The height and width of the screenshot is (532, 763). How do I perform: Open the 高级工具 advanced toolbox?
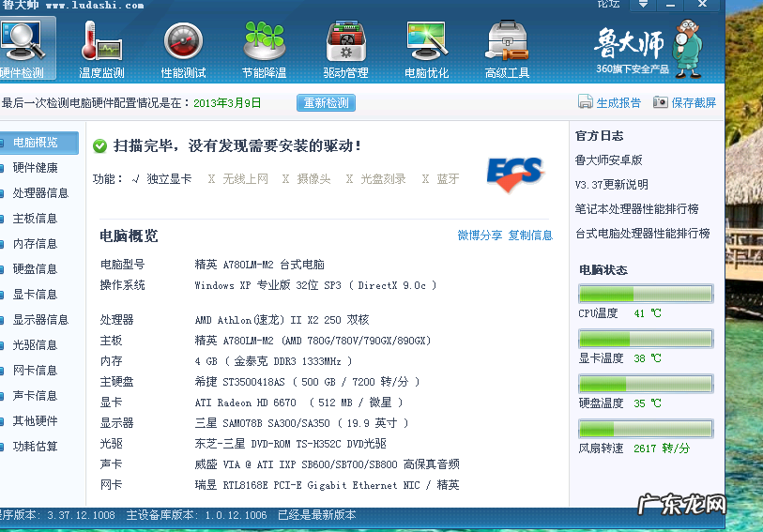pyautogui.click(x=507, y=50)
